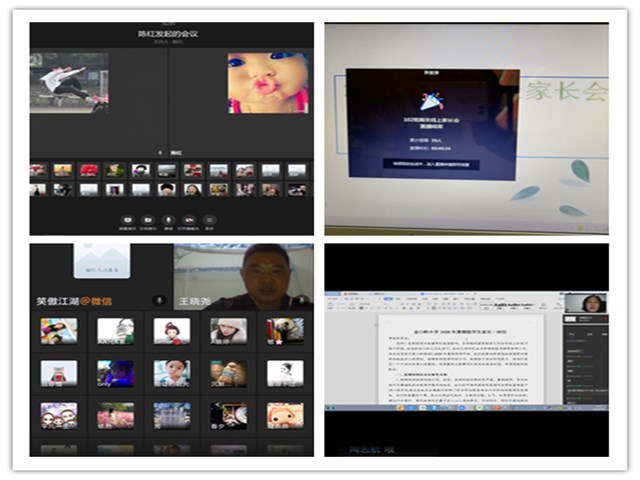Screen dimensions: 640x480
Task: Click the screen share icon in 陈红 meeting toolbar
Action: [x=128, y=220]
